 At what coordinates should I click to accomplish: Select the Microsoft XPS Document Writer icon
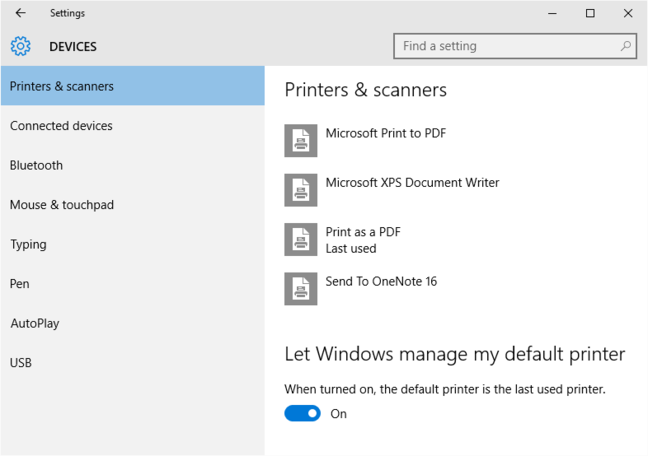click(x=301, y=190)
